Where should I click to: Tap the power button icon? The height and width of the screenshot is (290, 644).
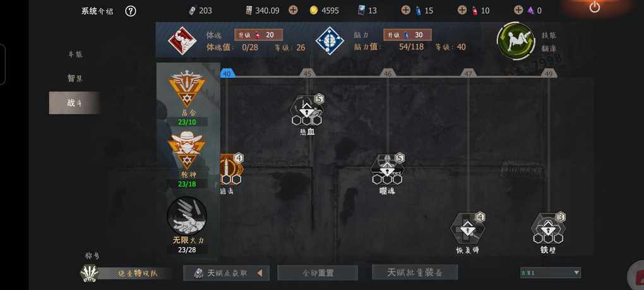tap(594, 7)
